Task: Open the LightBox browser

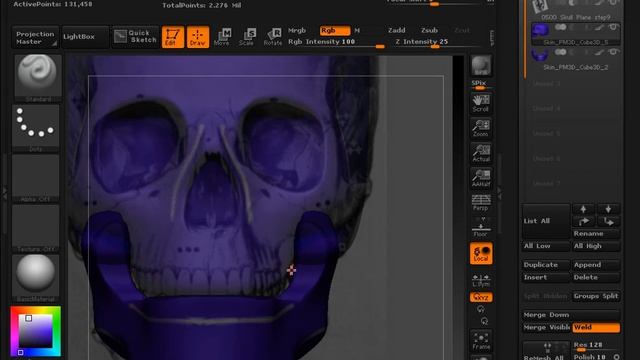Action: tap(85, 37)
